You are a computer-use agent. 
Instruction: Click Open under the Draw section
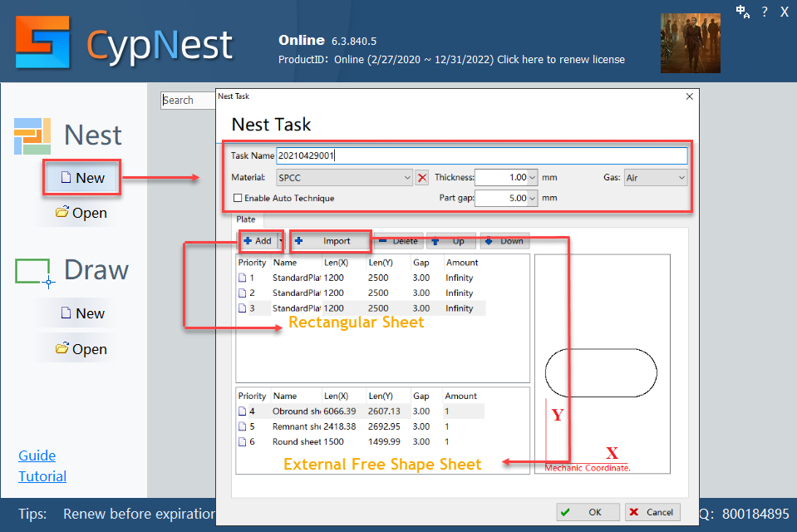pos(81,349)
